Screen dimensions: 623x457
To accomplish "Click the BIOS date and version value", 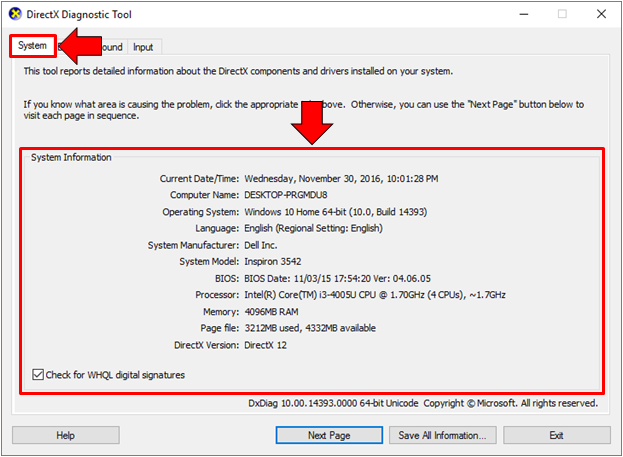I will pyautogui.click(x=337, y=279).
